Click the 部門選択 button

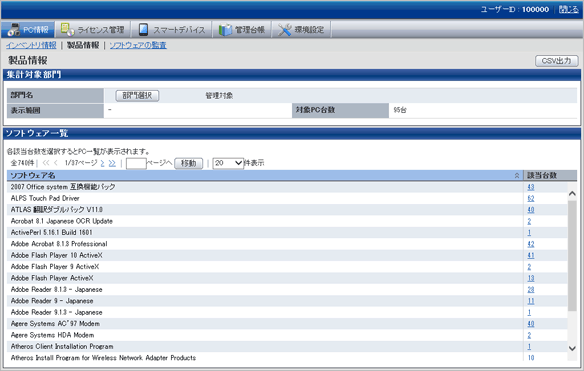137,96
